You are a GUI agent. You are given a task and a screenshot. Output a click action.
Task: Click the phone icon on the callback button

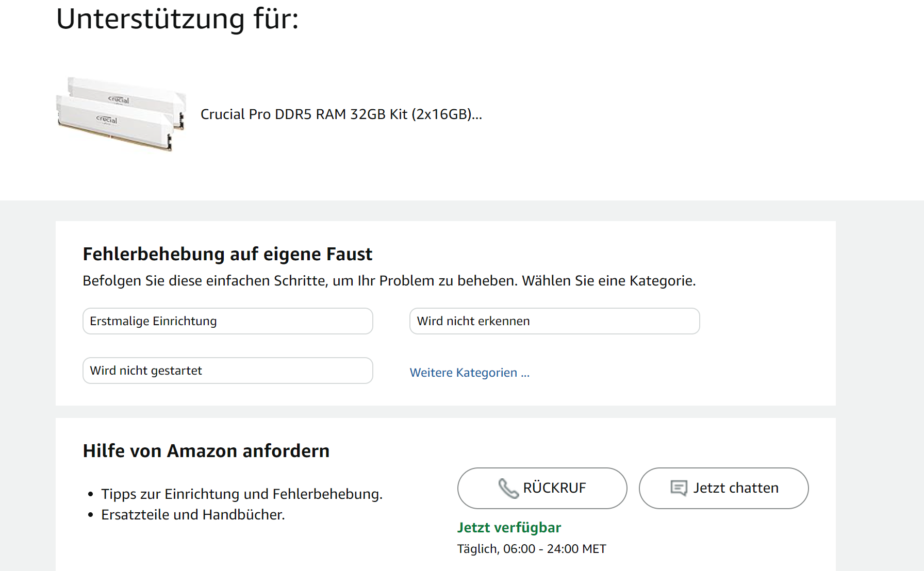[508, 488]
